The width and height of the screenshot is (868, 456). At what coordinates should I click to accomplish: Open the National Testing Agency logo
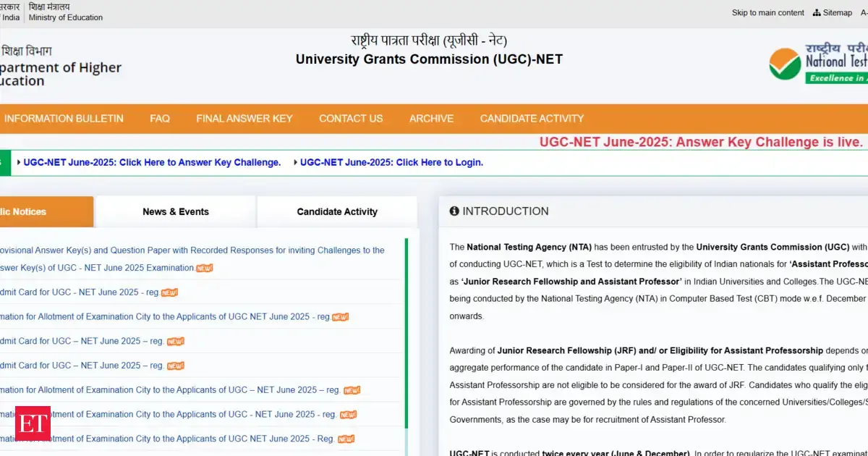(x=819, y=64)
